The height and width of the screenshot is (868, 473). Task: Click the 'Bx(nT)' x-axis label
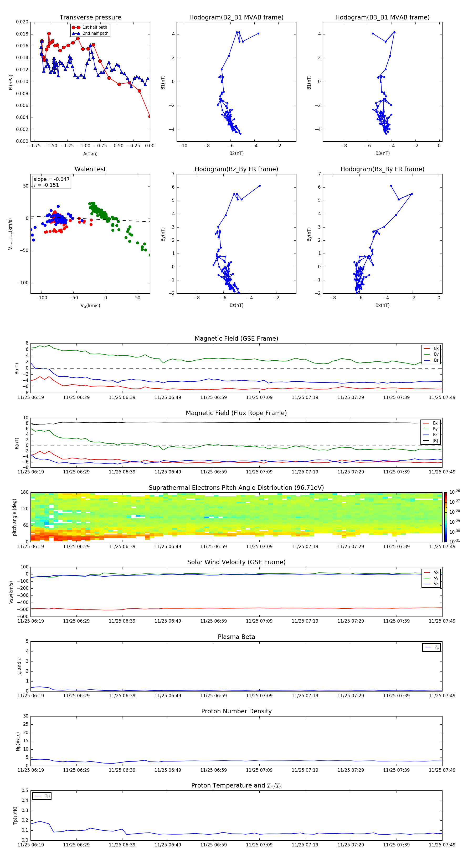click(x=382, y=305)
